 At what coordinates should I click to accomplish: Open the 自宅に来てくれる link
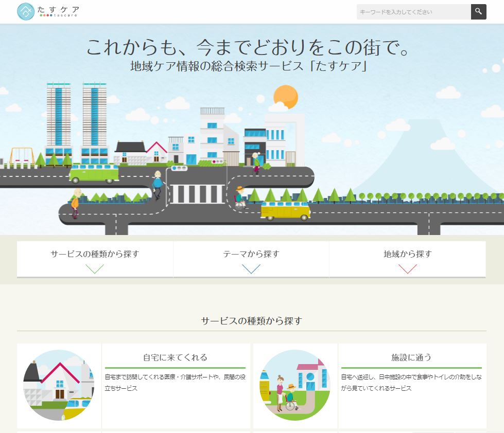tap(175, 357)
